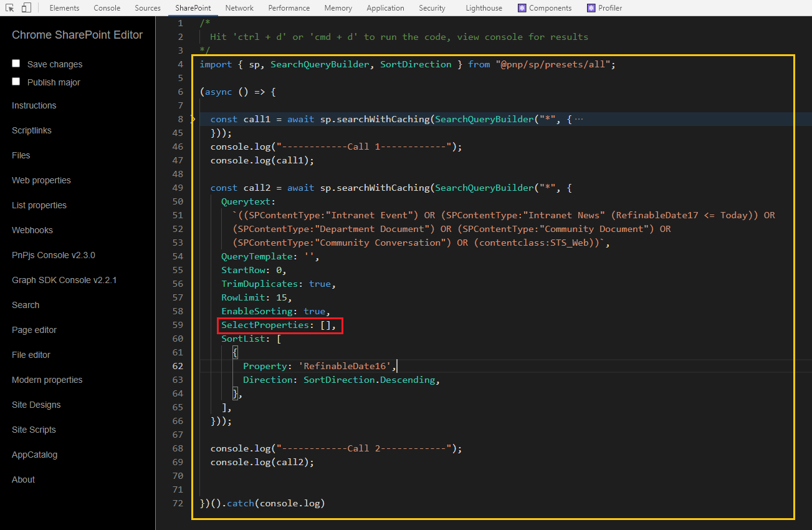Viewport: 812px width, 530px height.
Task: Click SortDirection.Descending on line 63
Action: [x=371, y=380]
